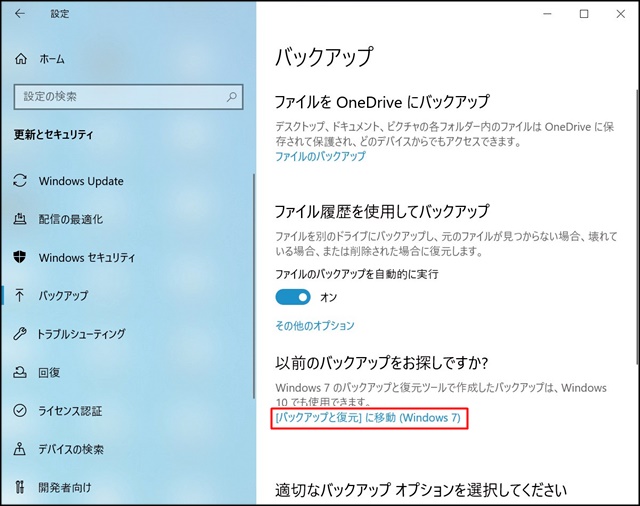The image size is (640, 506).
Task: Click the 開発者向け tools icon
Action: tap(20, 487)
